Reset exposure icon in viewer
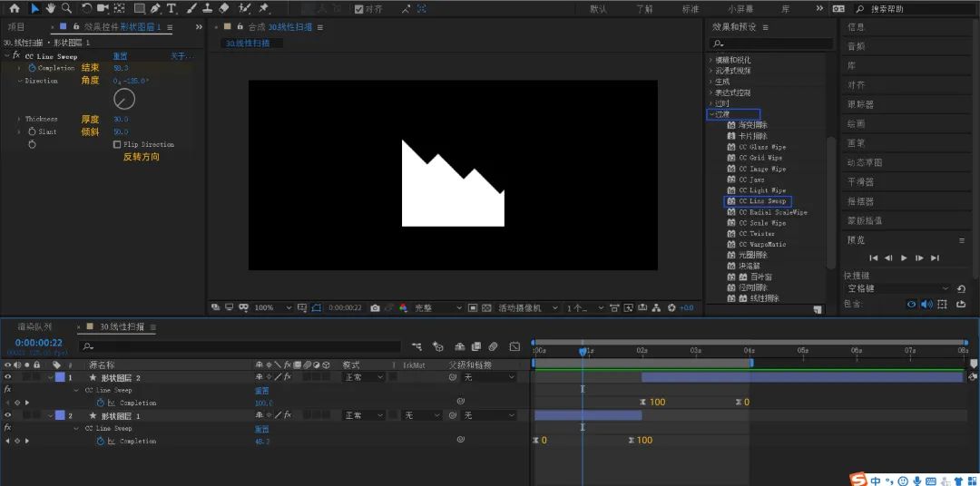980x486 pixels. pyautogui.click(x=671, y=308)
